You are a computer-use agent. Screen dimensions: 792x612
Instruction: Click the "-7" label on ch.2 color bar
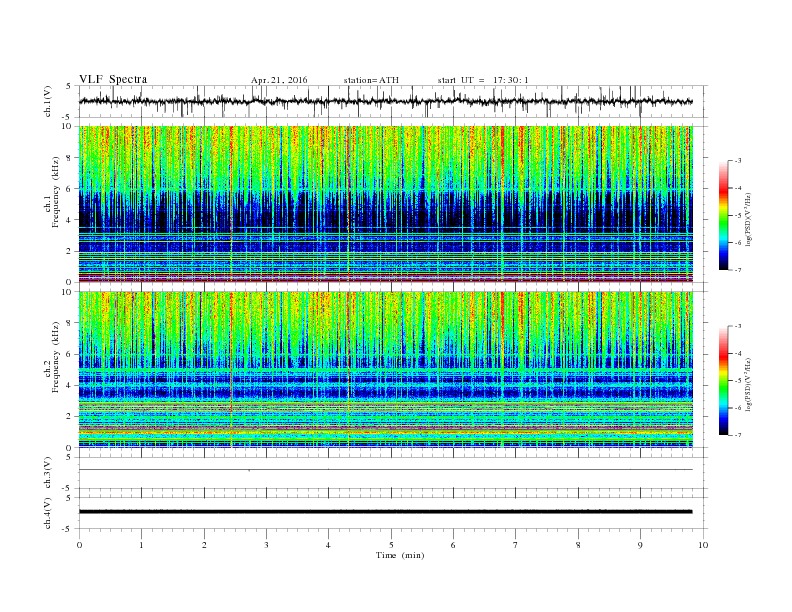[737, 435]
